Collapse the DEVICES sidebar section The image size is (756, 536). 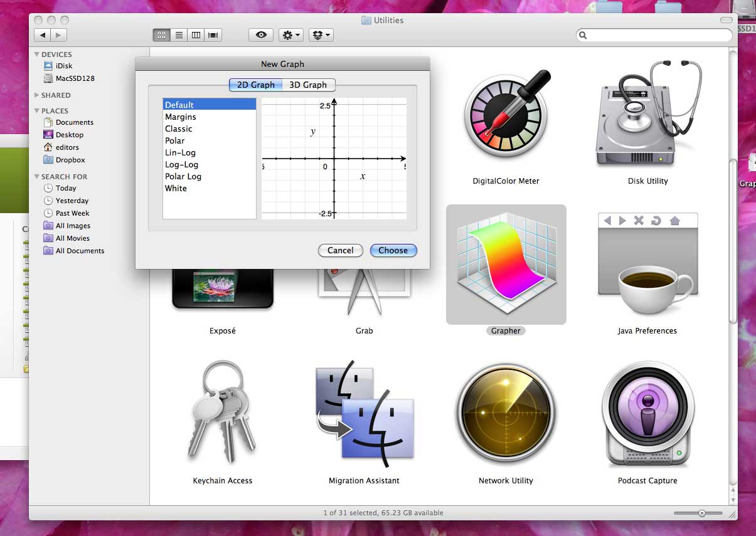[37, 55]
